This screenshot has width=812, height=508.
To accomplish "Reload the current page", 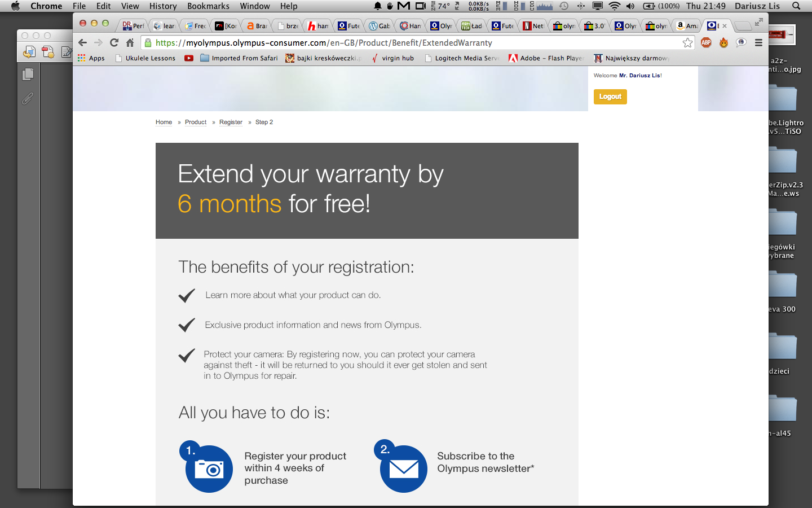I will [x=114, y=43].
